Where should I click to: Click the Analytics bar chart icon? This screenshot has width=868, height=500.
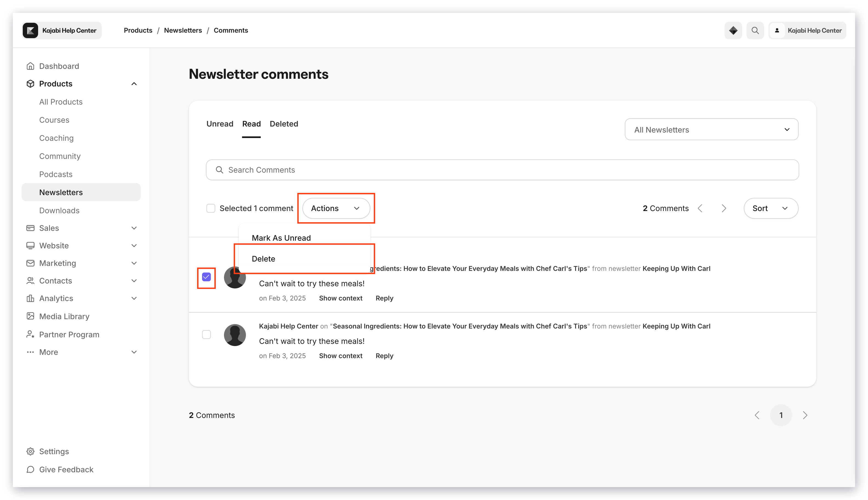point(30,298)
